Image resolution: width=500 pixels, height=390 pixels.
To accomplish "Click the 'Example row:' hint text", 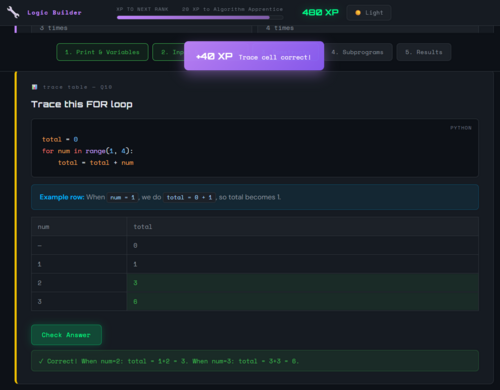I will click(x=62, y=197).
